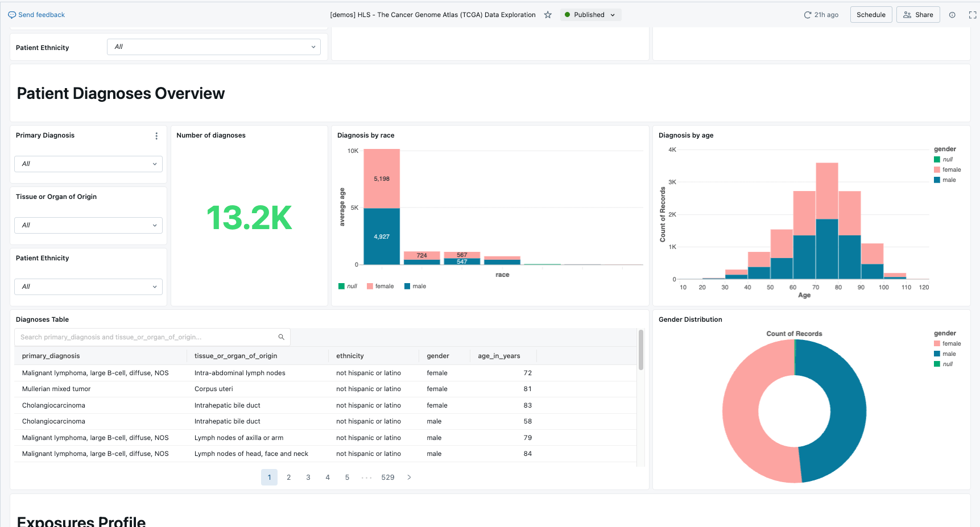Open the Patient Ethnicity filter dropdown
The height and width of the screenshot is (527, 980).
point(213,47)
